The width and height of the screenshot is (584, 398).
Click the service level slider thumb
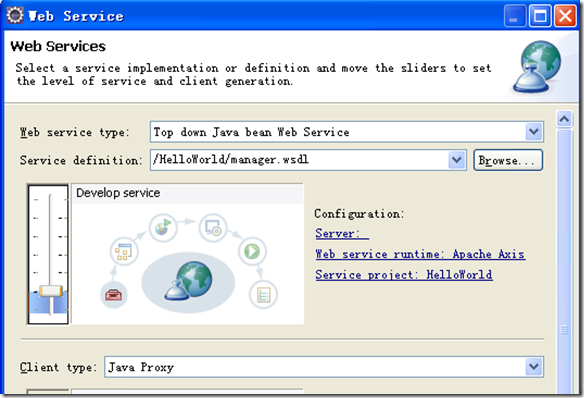[51, 291]
